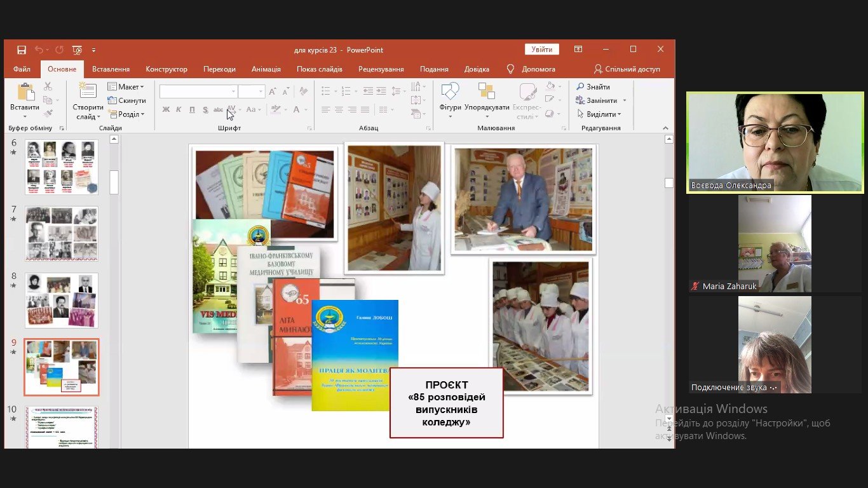Click the Увійти sign-in button
This screenshot has width=868, height=488.
point(541,50)
